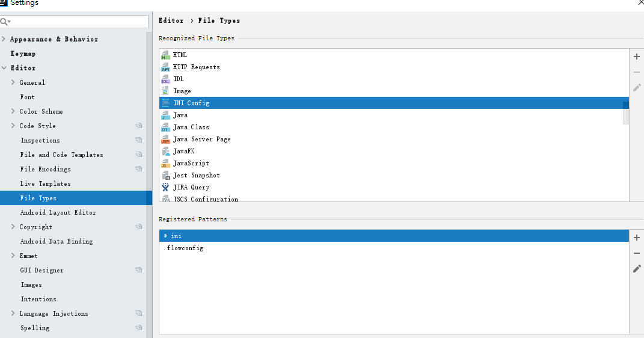Click the plus icon beside Registered Patterns
Screen dimensions: 644x338
coord(637,238)
